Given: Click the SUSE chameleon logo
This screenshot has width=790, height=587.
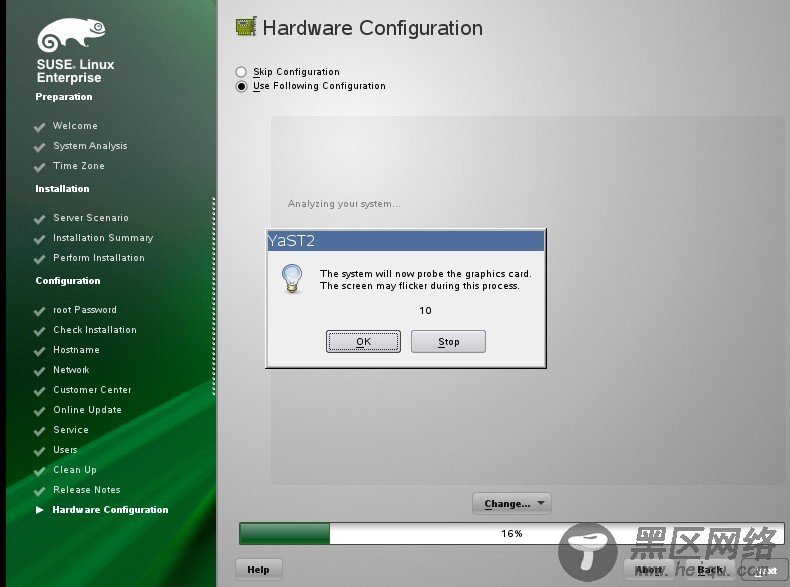Looking at the screenshot, I should pyautogui.click(x=72, y=34).
